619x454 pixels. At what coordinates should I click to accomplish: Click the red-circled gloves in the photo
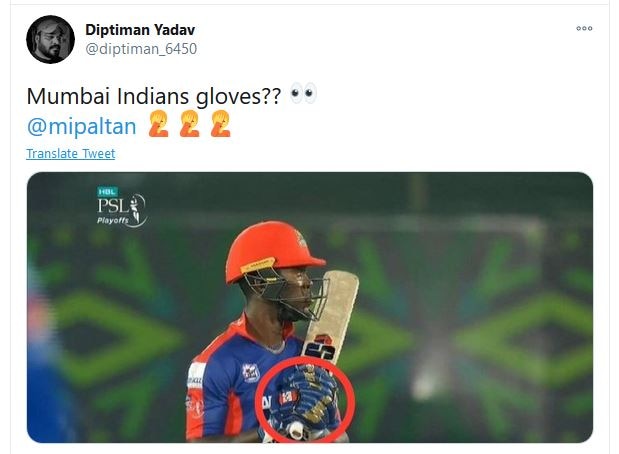(305, 399)
